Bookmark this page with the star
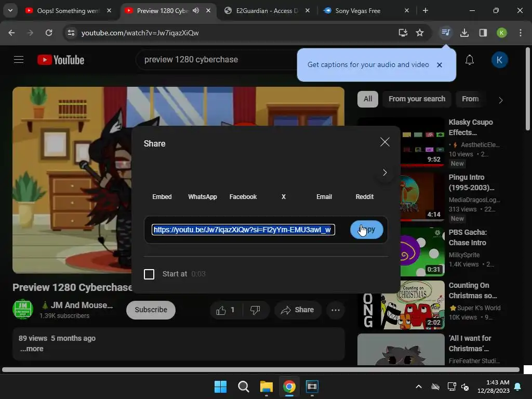532x399 pixels. click(420, 33)
